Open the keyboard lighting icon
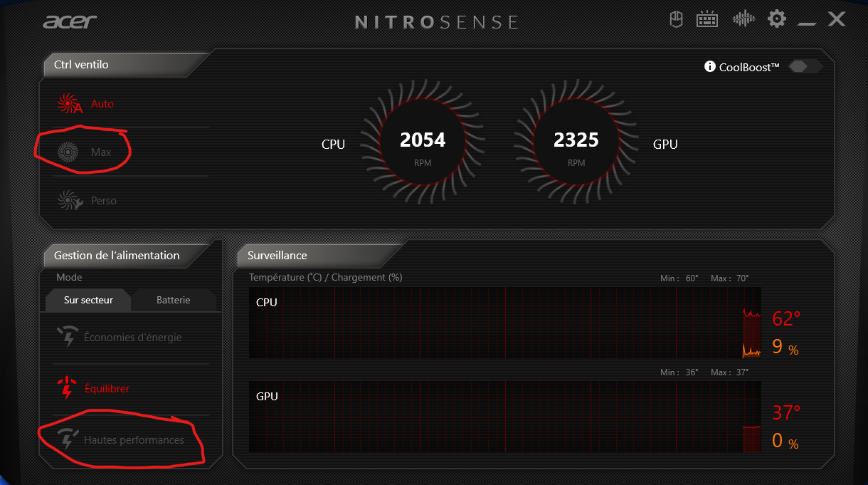 click(x=707, y=19)
